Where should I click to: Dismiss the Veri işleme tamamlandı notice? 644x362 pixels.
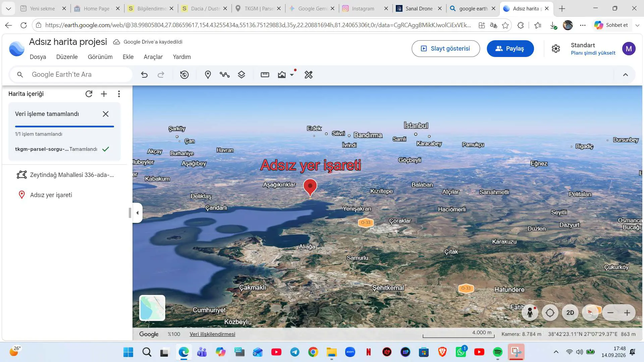pyautogui.click(x=106, y=114)
